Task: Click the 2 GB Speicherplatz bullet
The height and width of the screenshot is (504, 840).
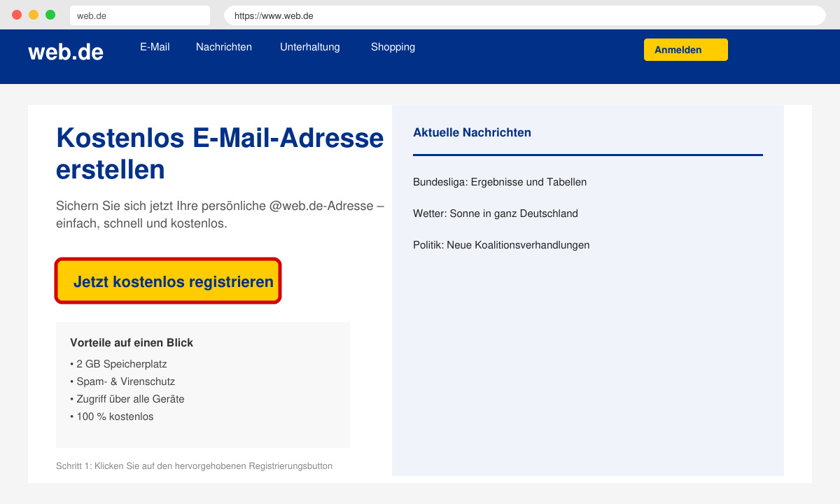Action: coord(118,364)
